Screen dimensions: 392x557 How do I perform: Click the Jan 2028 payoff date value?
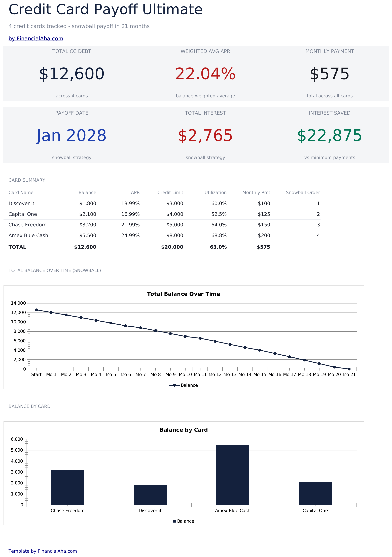point(72,135)
